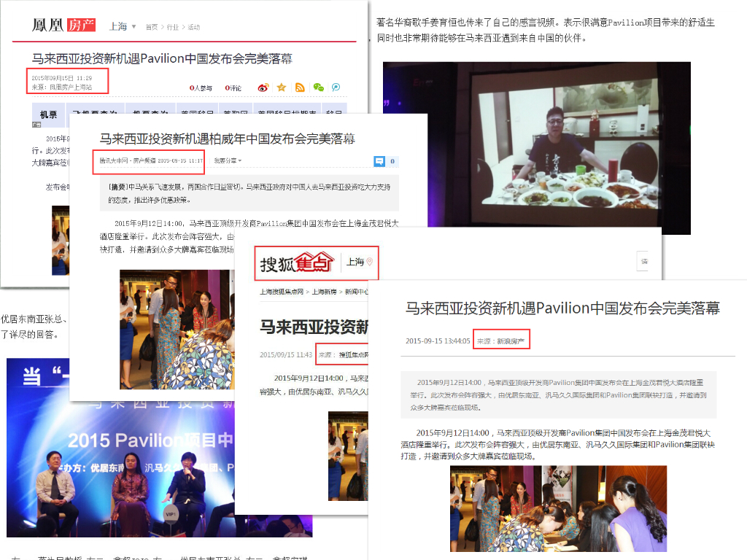
Task: Open the 上海 city dropdown on 凤凰房产
Action: click(x=123, y=27)
